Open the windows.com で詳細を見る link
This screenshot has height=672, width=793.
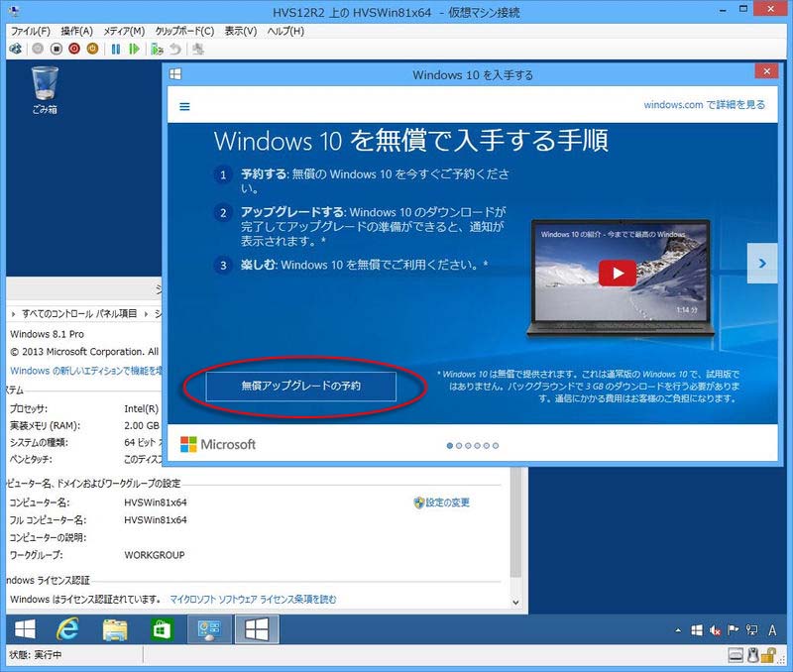[704, 105]
